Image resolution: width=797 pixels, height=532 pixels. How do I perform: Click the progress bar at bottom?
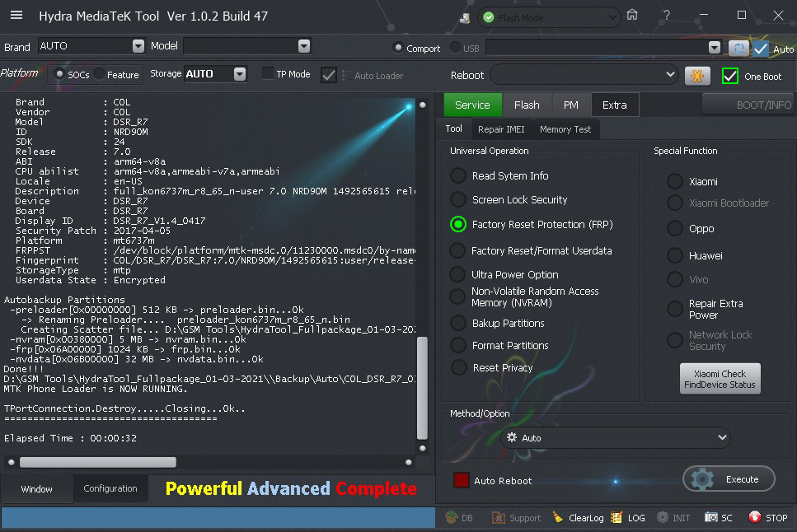218,518
